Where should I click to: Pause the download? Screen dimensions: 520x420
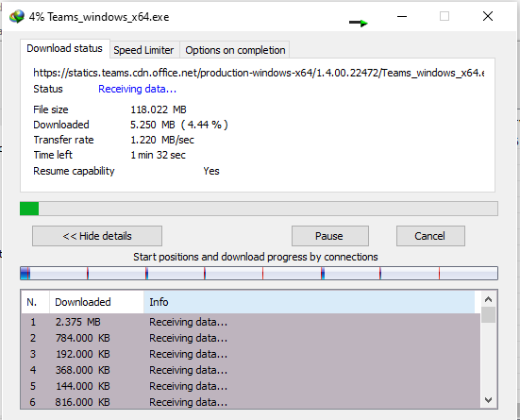click(x=330, y=236)
